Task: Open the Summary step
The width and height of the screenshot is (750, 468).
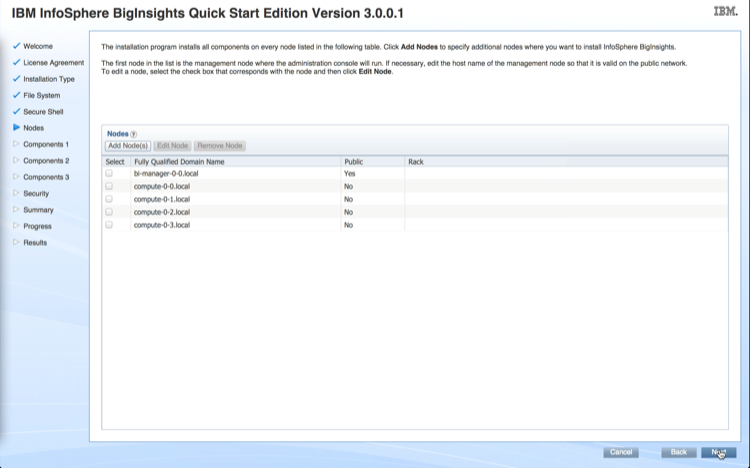Action: pyautogui.click(x=38, y=210)
